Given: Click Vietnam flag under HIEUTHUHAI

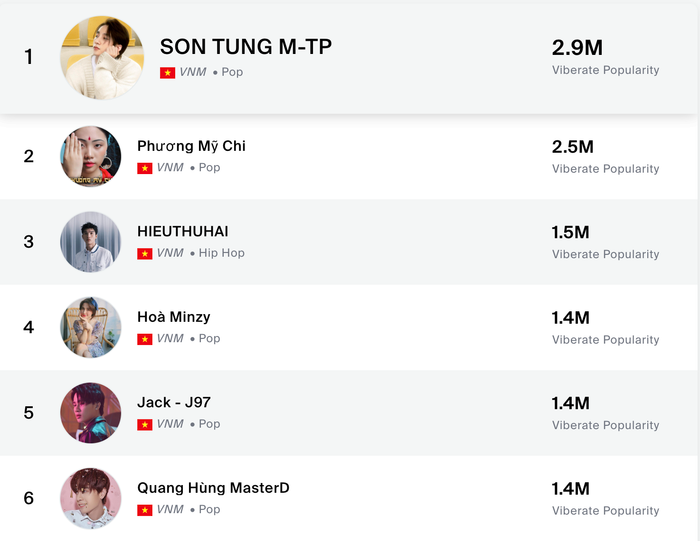Looking at the screenshot, I should point(145,254).
